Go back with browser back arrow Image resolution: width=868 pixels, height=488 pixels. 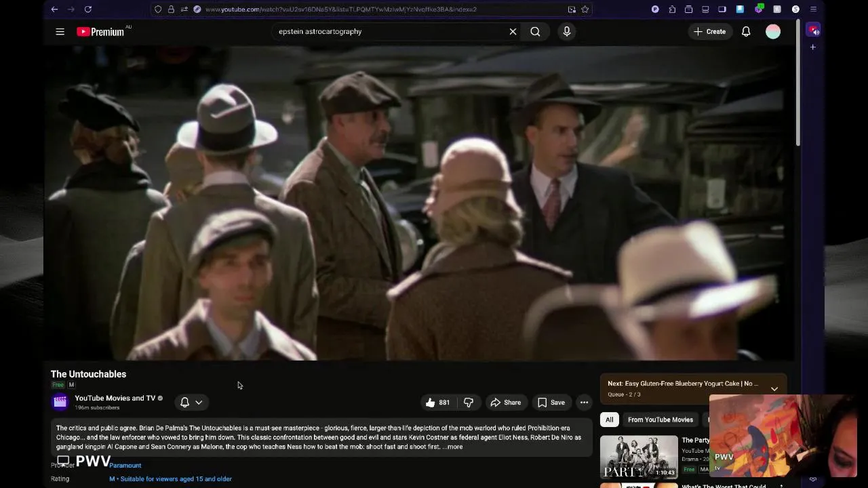tap(54, 9)
